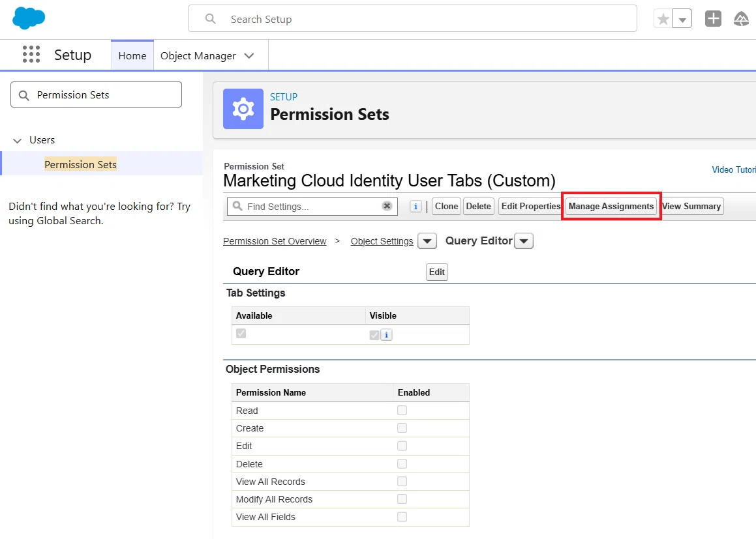Enable the Create permission checkbox
The width and height of the screenshot is (756, 539).
pyautogui.click(x=402, y=428)
